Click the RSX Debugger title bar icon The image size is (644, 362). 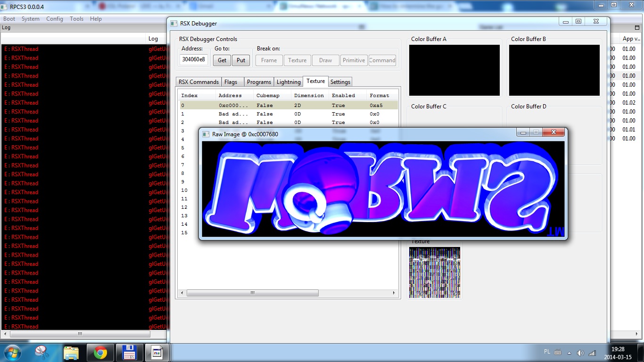pos(173,24)
